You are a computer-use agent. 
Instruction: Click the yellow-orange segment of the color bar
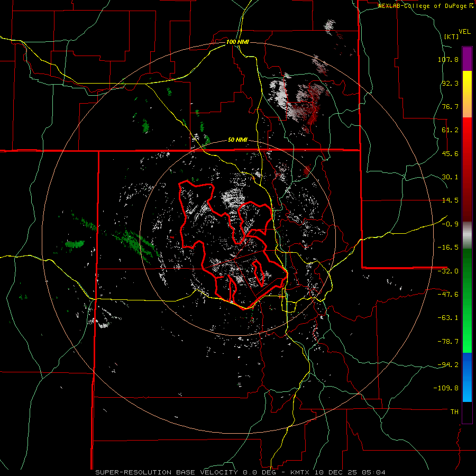(x=467, y=94)
